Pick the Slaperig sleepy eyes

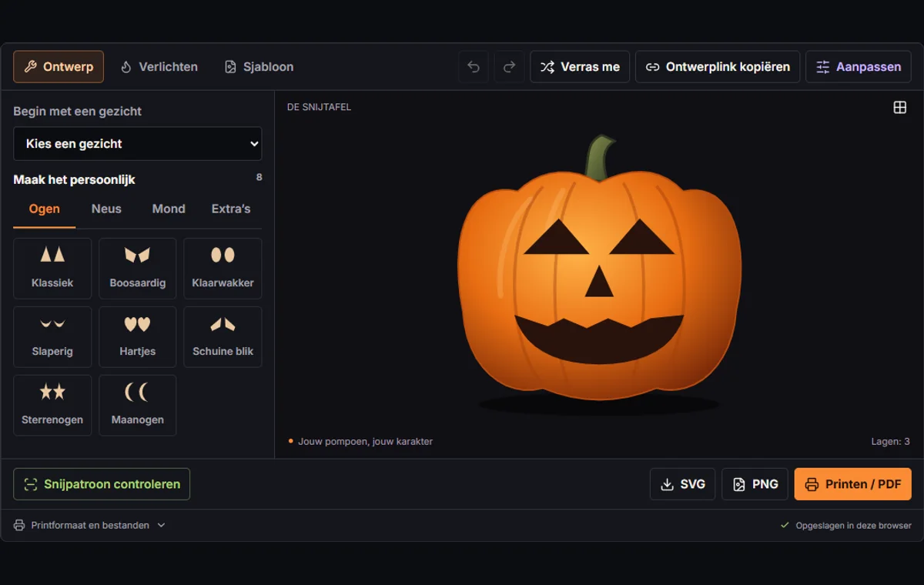click(x=52, y=336)
